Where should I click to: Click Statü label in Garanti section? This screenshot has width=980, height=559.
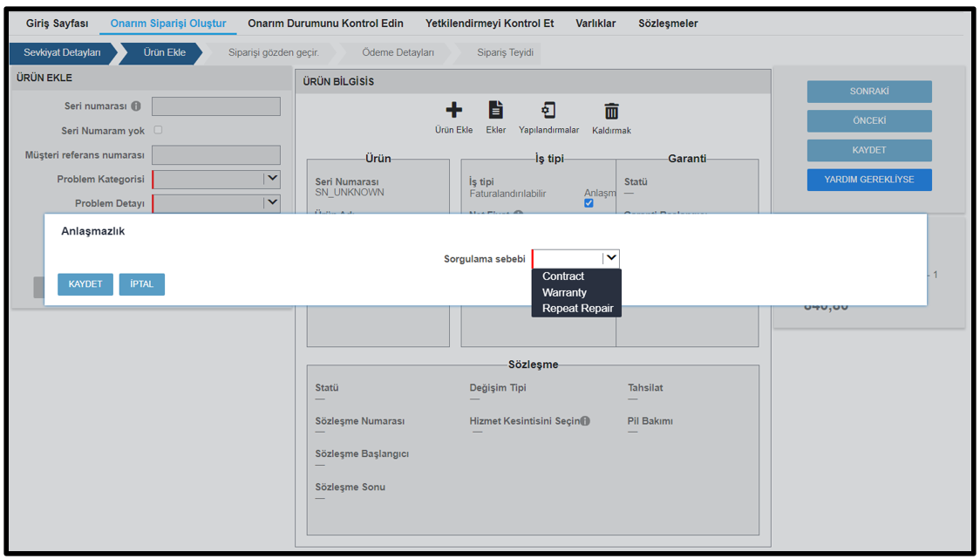coord(636,182)
